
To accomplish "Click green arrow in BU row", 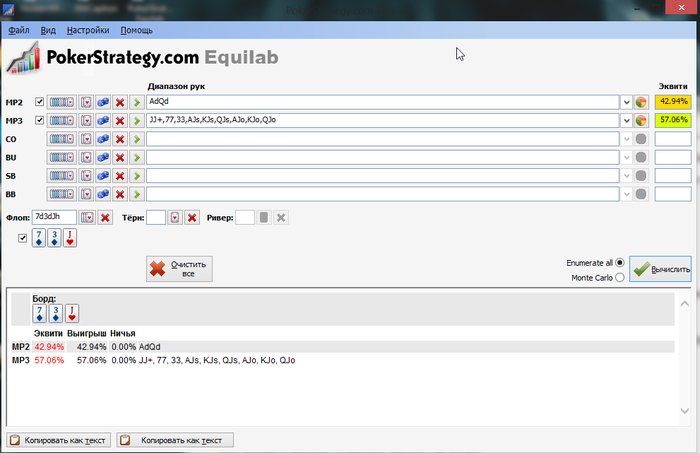I will click(137, 158).
